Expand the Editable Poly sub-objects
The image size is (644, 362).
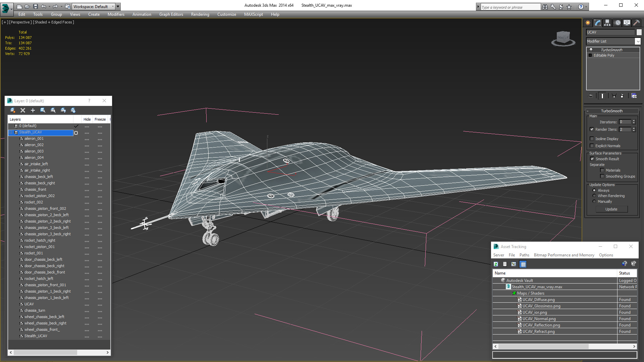590,55
